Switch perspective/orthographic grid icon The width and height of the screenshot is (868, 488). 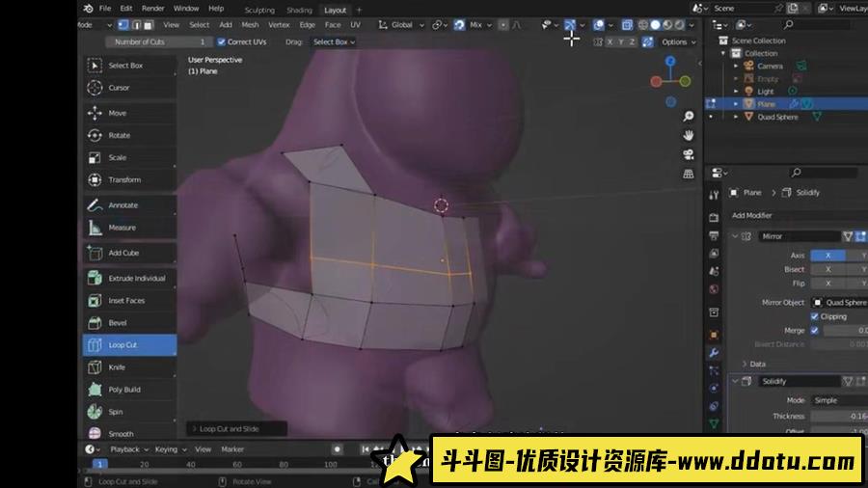688,174
